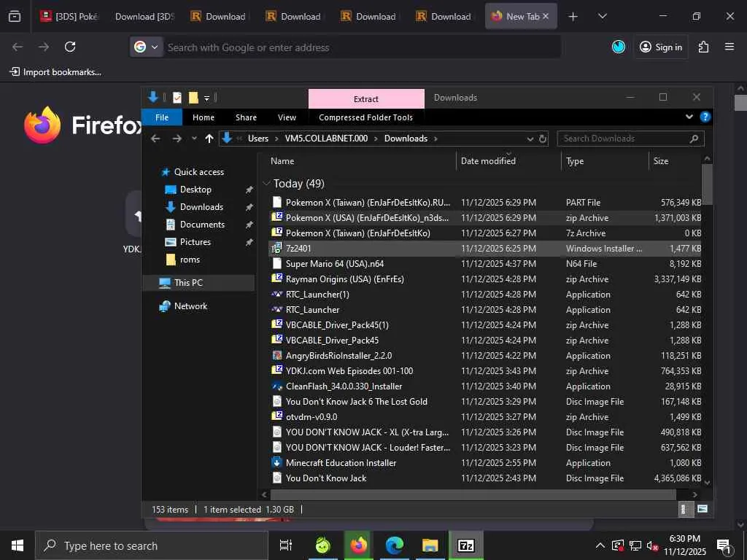This screenshot has height=560, width=747.
Task: Sort files by Name column header
Action: pos(282,161)
